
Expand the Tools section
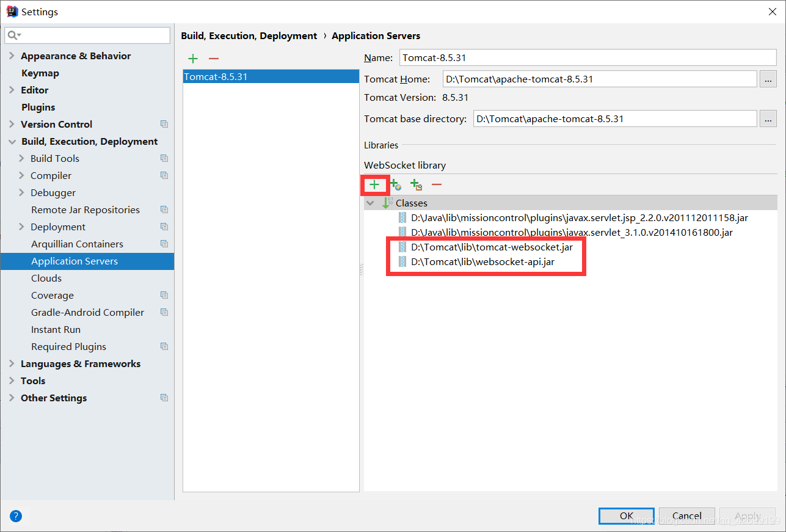(12, 381)
